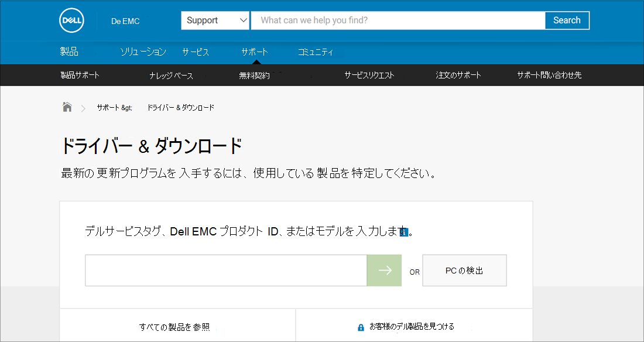This screenshot has width=644, height=342.
Task: Open 注文のサポート
Action: pos(458,75)
